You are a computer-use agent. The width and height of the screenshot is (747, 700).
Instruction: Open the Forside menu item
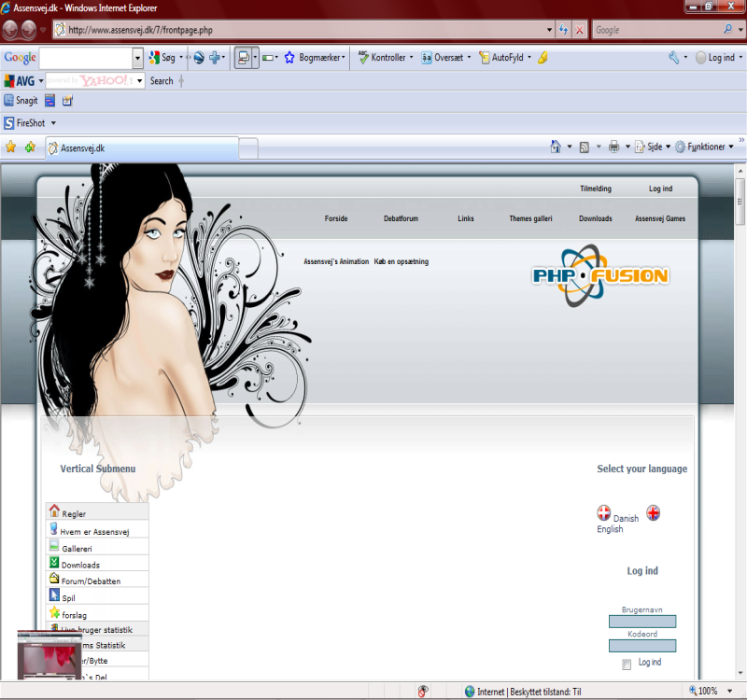pos(336,218)
